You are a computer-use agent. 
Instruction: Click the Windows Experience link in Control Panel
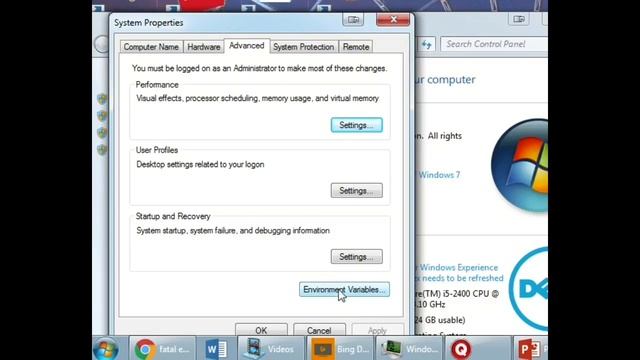[x=458, y=268]
